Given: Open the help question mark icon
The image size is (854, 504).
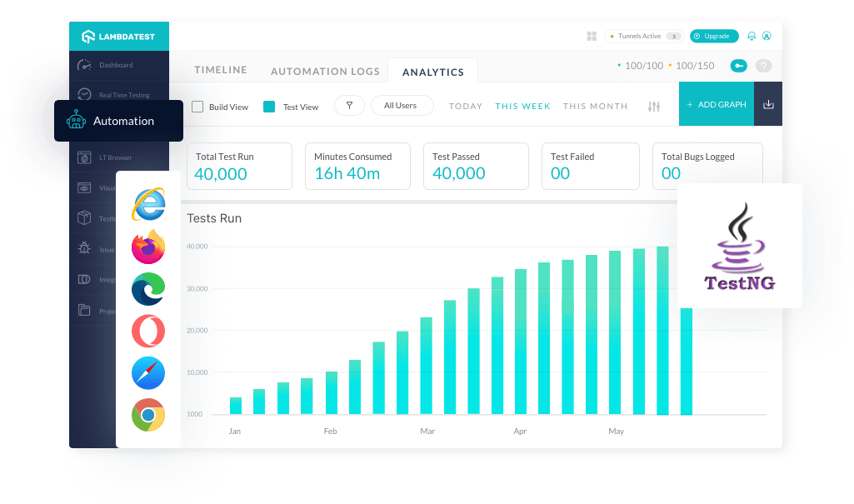Looking at the screenshot, I should click(x=763, y=66).
